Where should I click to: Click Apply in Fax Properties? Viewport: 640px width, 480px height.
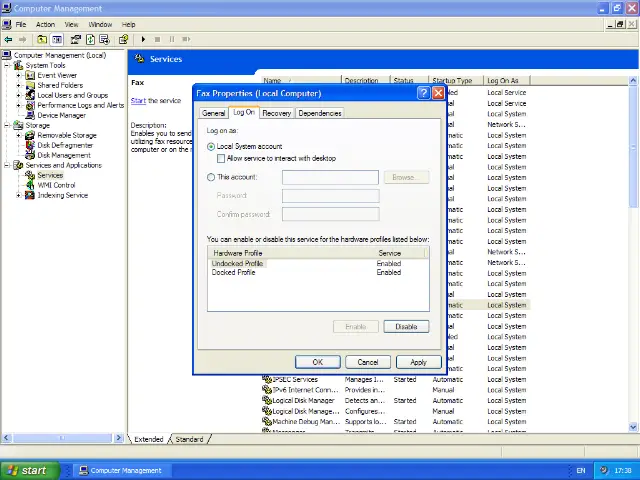pos(418,362)
